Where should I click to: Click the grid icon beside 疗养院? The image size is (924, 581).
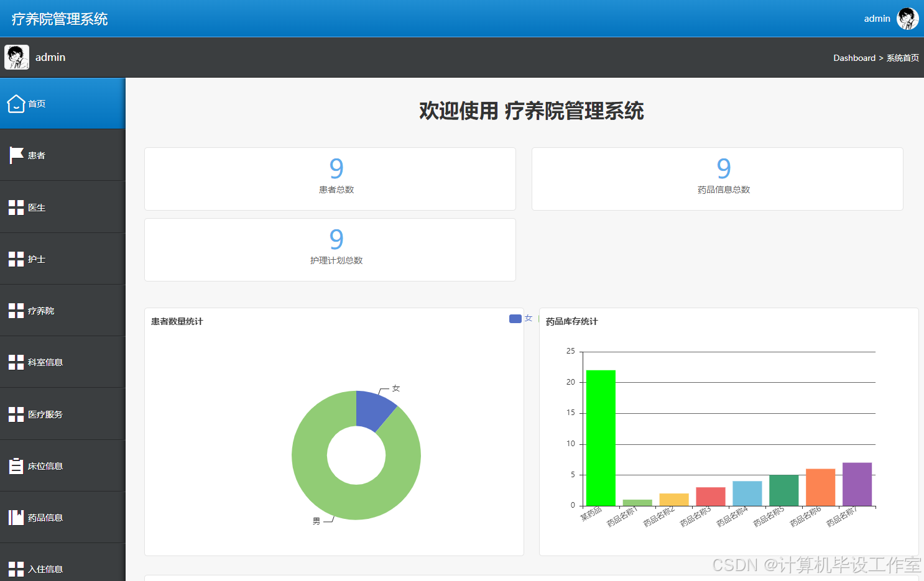[16, 311]
